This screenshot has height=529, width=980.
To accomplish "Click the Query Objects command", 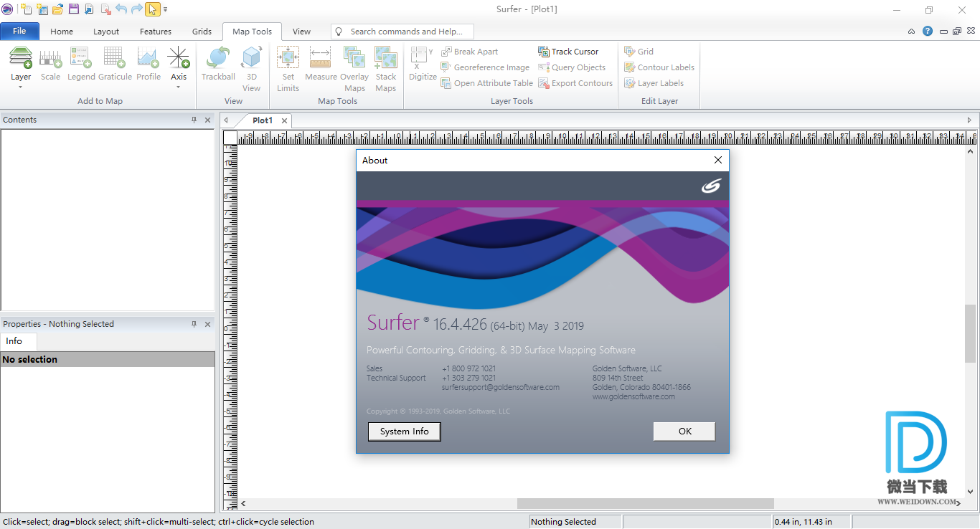I will coord(572,67).
